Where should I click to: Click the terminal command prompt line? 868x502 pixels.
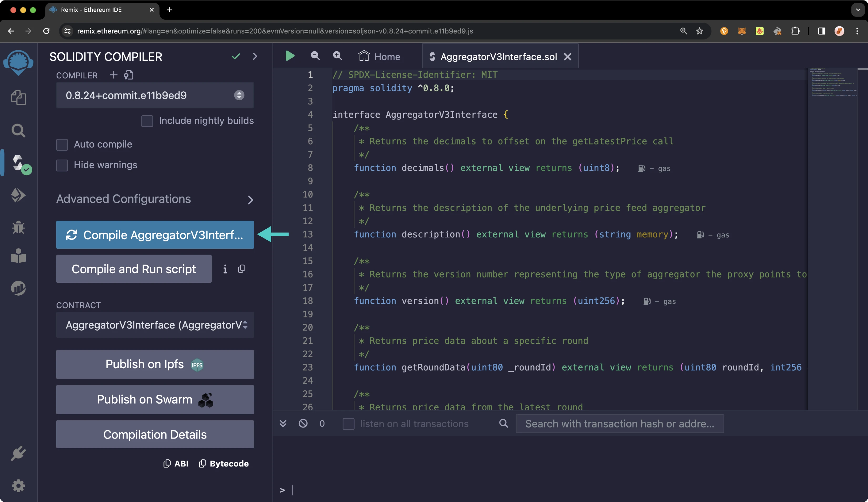pos(568,490)
